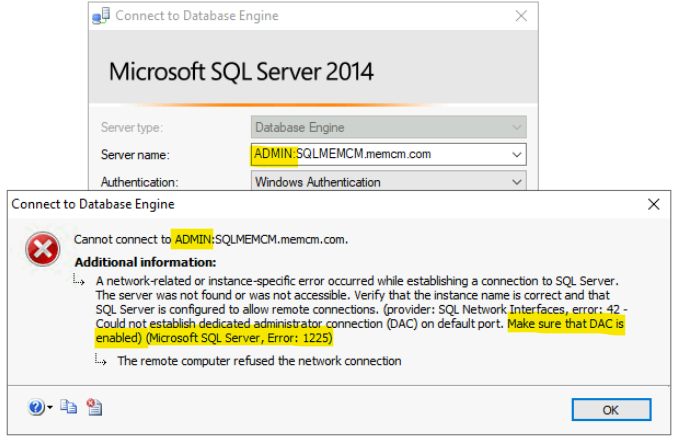The image size is (676, 437).
Task: Open the Authentication dropdown
Action: tap(388, 181)
